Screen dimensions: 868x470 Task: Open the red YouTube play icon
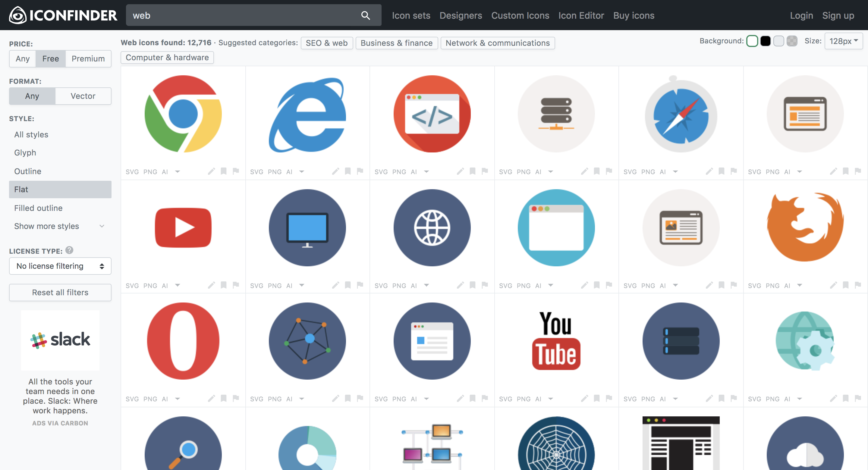pyautogui.click(x=183, y=228)
